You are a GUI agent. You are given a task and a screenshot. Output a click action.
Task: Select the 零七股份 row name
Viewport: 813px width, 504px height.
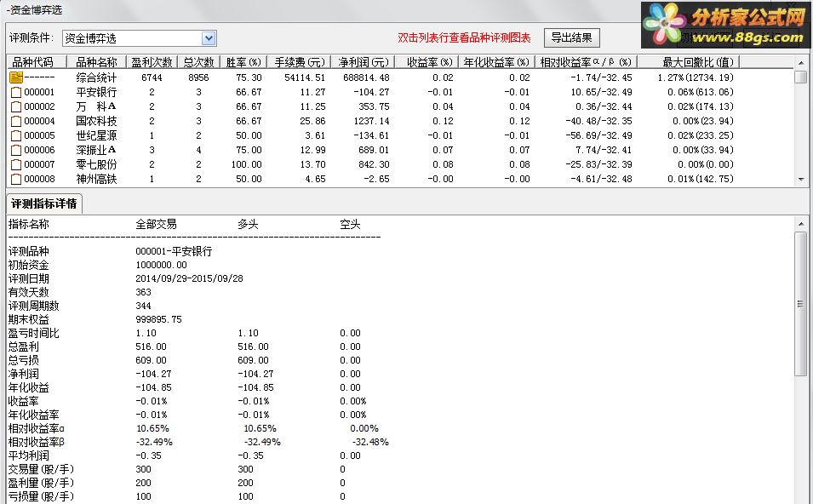(96, 165)
